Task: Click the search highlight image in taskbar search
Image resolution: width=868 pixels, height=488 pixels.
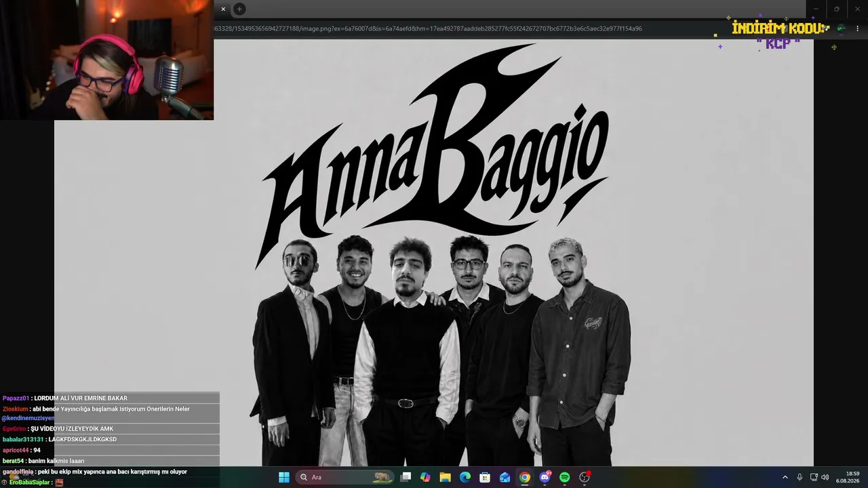Action: click(x=384, y=477)
